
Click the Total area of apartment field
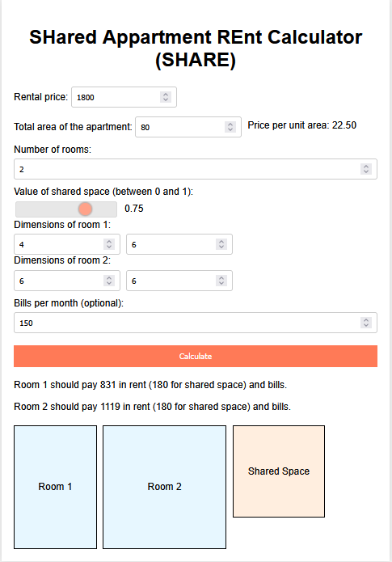pyautogui.click(x=188, y=127)
